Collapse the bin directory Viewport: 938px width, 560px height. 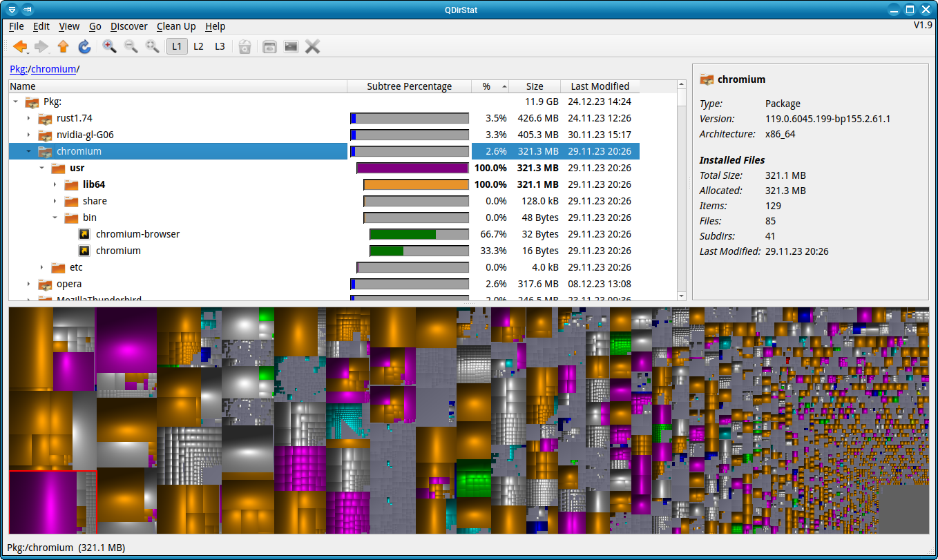[x=55, y=218]
